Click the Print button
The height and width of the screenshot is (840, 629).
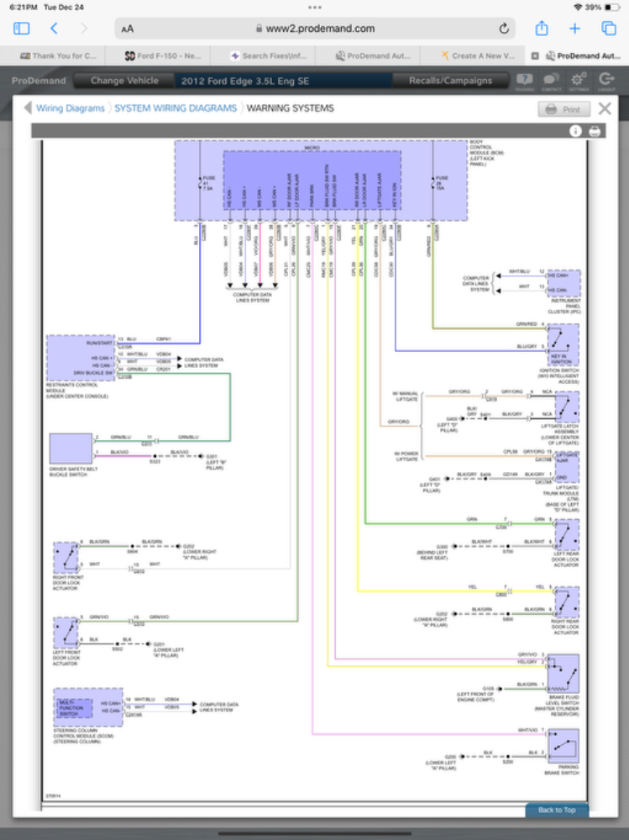(564, 109)
